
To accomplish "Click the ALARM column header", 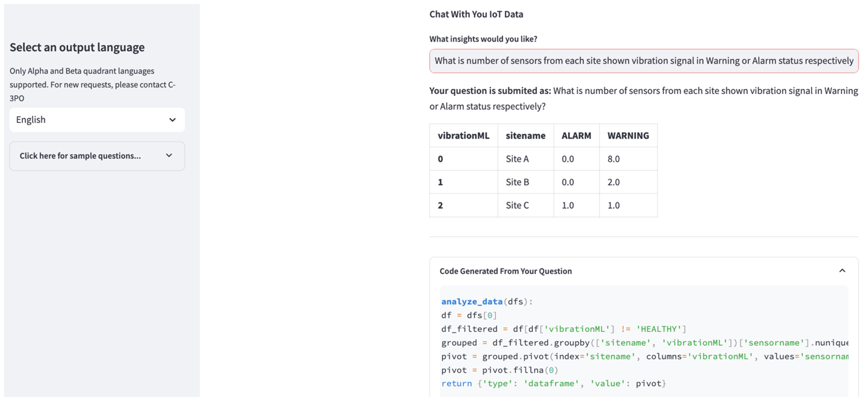I will point(576,136).
